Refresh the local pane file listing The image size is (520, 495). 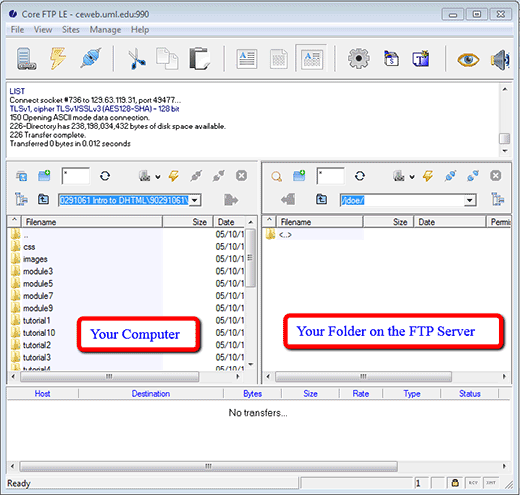(105, 176)
